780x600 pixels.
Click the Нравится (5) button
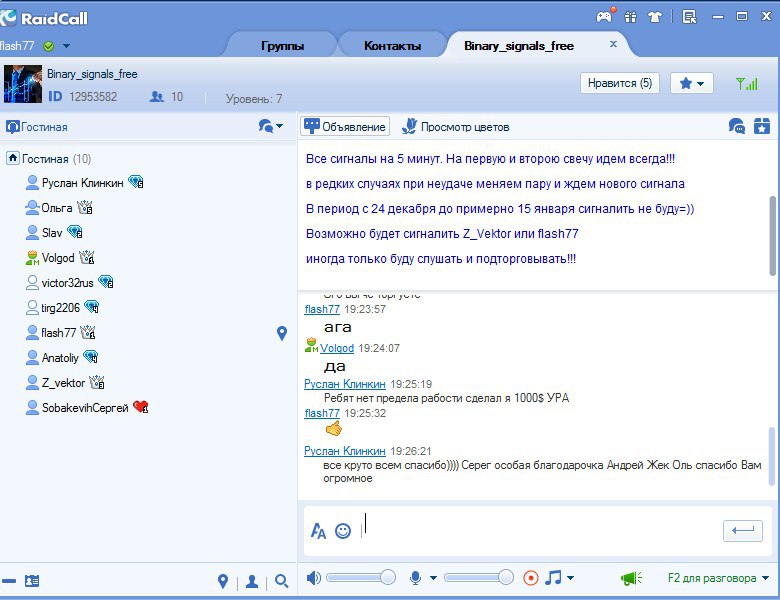point(619,83)
